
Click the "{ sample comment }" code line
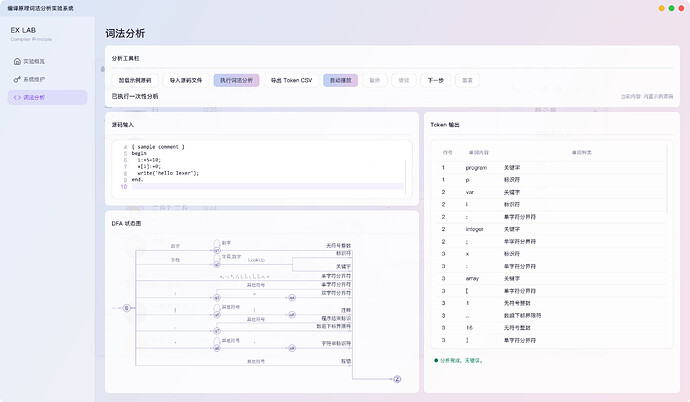(158, 147)
